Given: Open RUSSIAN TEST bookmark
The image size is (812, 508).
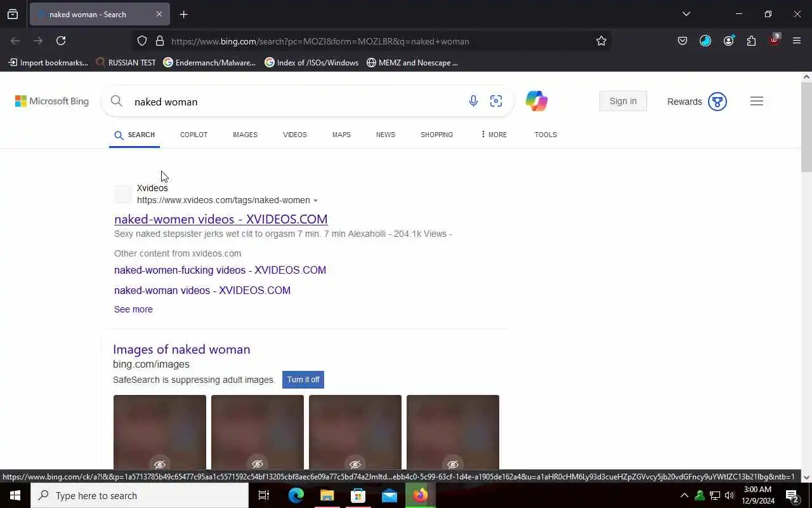Looking at the screenshot, I should [x=126, y=62].
